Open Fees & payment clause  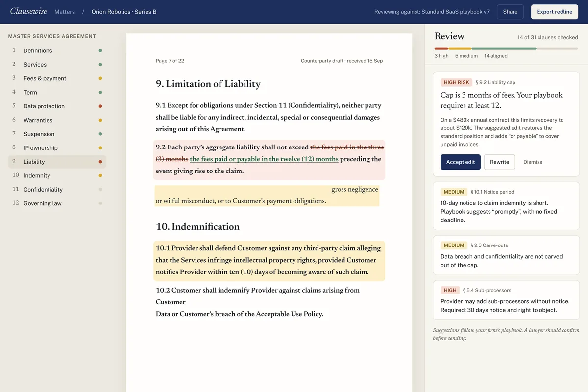click(x=57, y=78)
